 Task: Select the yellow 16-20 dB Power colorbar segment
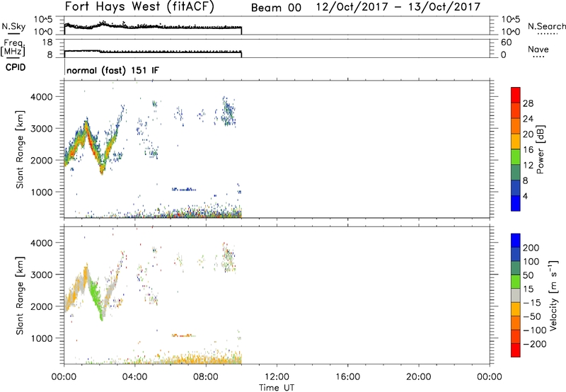516,141
